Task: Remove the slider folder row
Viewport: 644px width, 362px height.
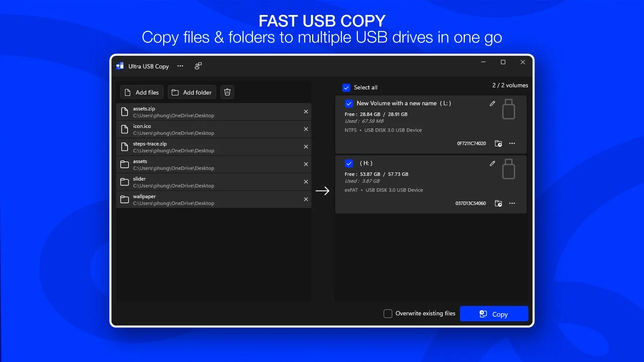Action: coord(306,182)
